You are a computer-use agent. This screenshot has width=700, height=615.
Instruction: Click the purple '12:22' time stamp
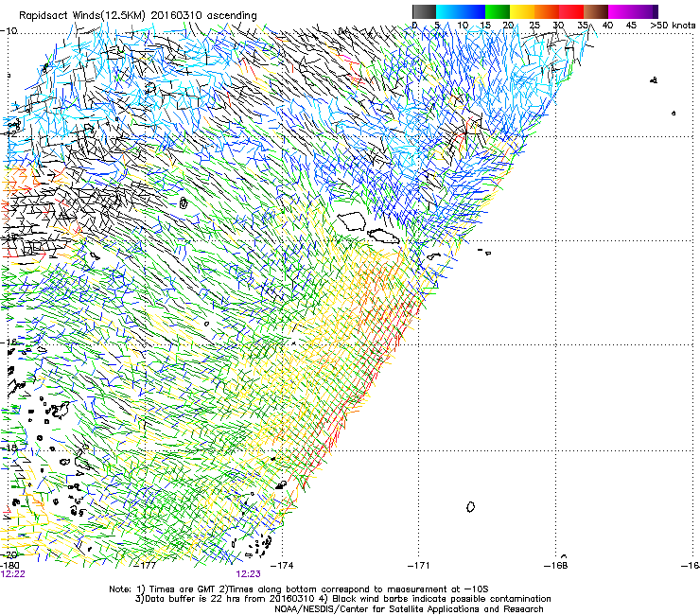(x=13, y=574)
